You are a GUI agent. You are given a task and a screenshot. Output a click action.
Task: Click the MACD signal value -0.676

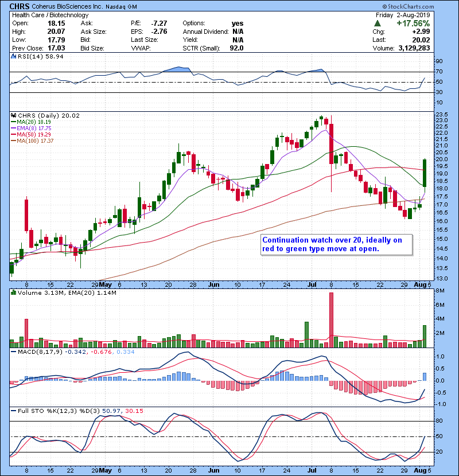click(x=100, y=352)
